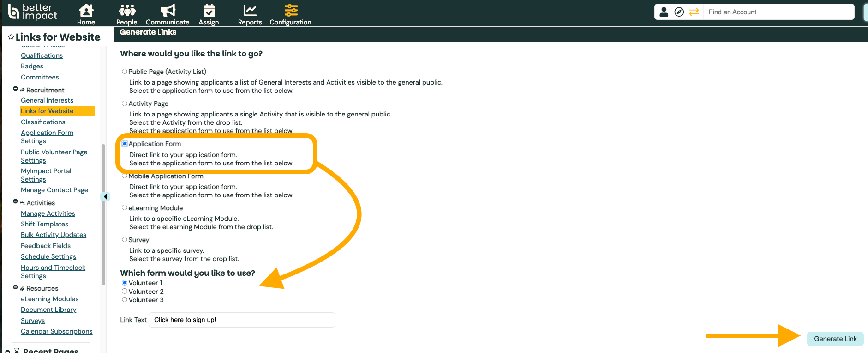Click the Configuration sliders icon
Image resolution: width=868 pixels, height=353 pixels.
coord(291,10)
